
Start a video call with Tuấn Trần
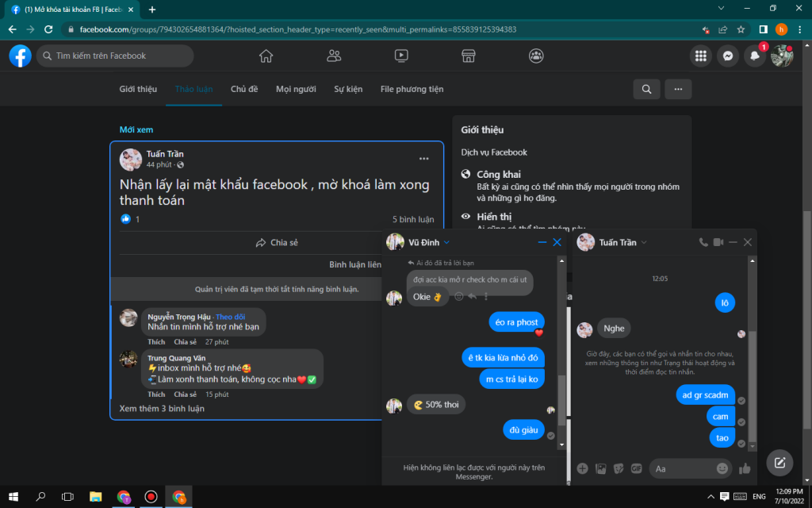(718, 242)
